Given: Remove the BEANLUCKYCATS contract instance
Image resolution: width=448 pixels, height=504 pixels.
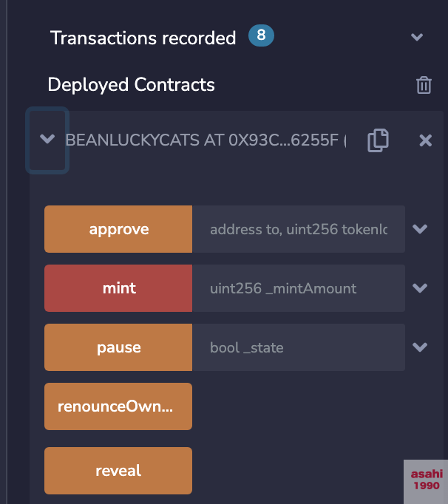Looking at the screenshot, I should click(x=426, y=140).
